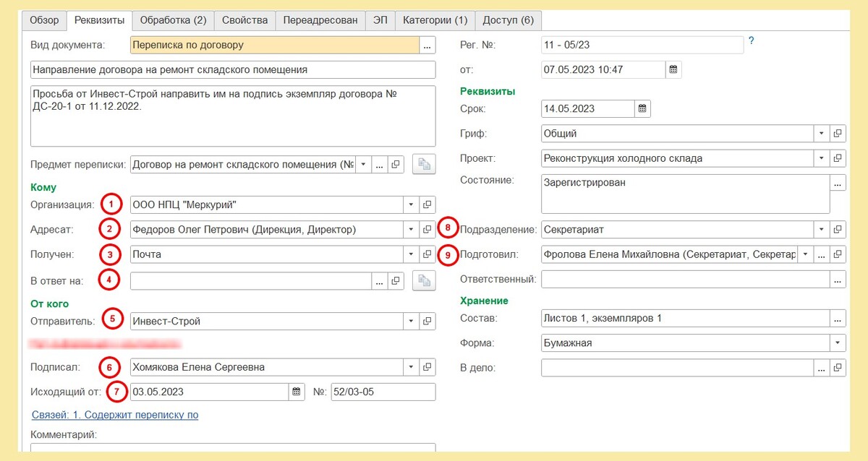Click the registration date field 07.05.2023 10:47
868x461 pixels.
coord(603,69)
